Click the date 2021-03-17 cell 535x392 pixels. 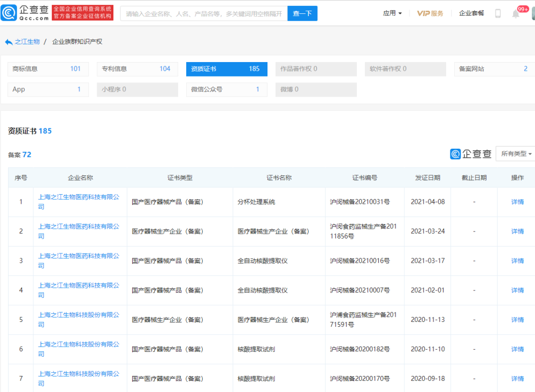click(x=427, y=260)
